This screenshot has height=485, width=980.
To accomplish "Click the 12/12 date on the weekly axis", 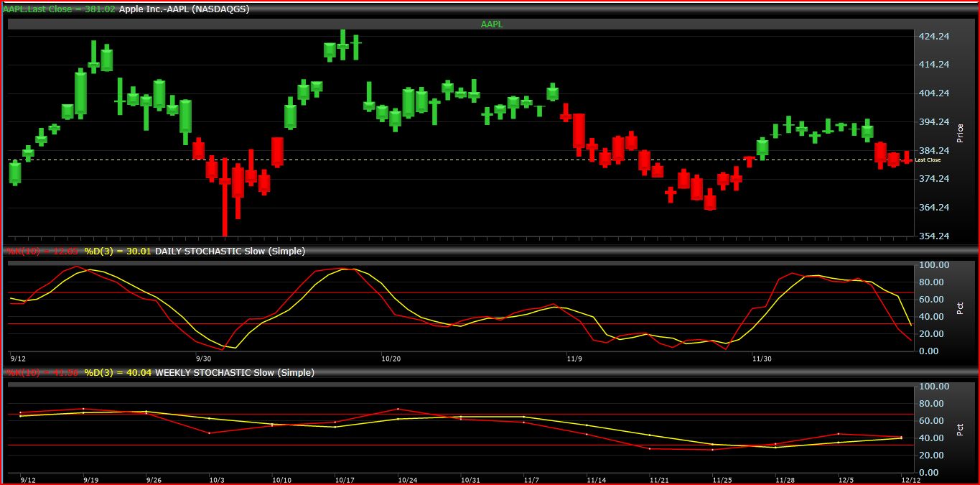I will (x=911, y=479).
